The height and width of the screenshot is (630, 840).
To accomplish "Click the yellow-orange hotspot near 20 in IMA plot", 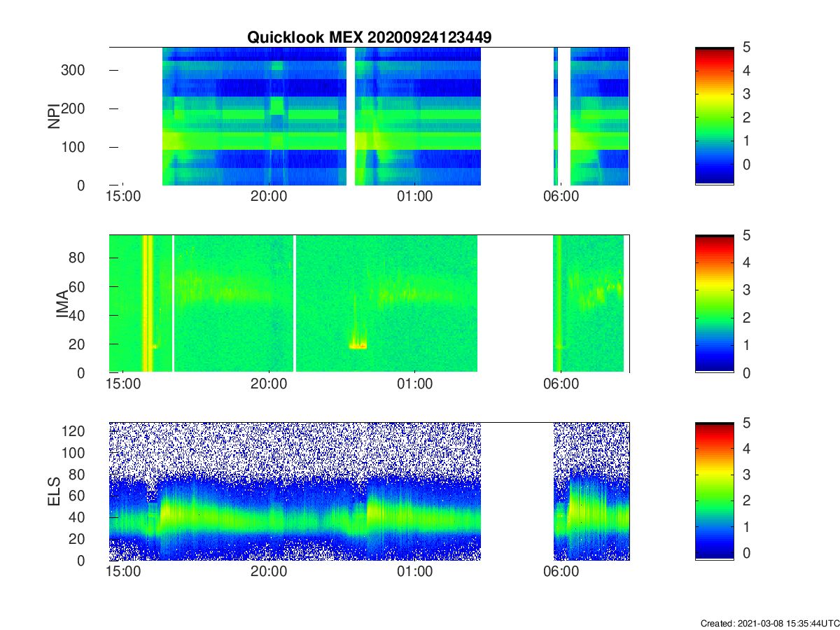I will [358, 345].
